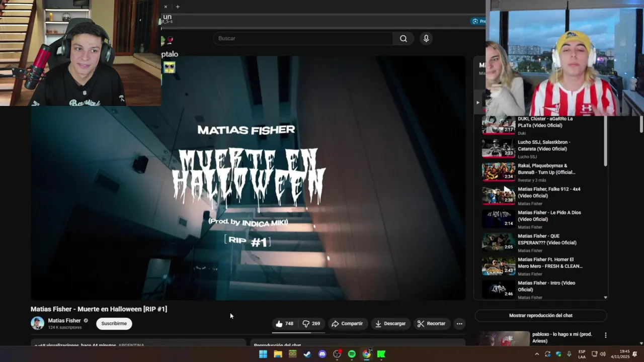Open Matias Fisher channel avatar

(37, 323)
